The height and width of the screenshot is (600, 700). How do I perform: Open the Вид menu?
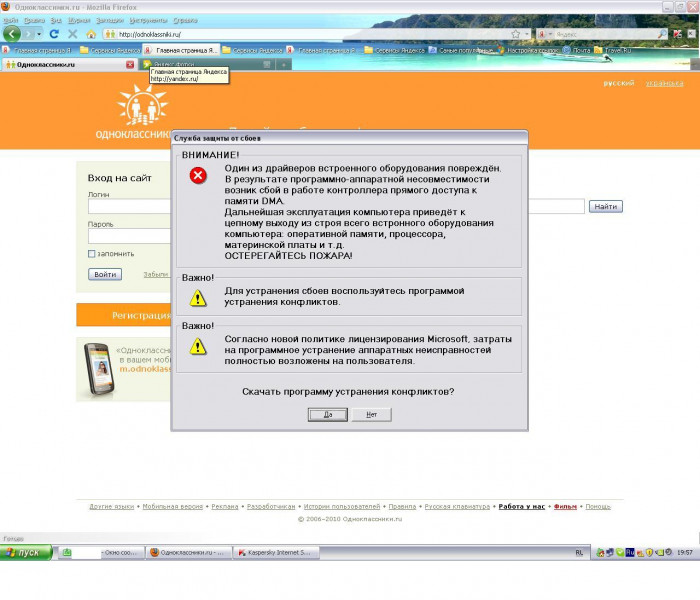click(56, 21)
